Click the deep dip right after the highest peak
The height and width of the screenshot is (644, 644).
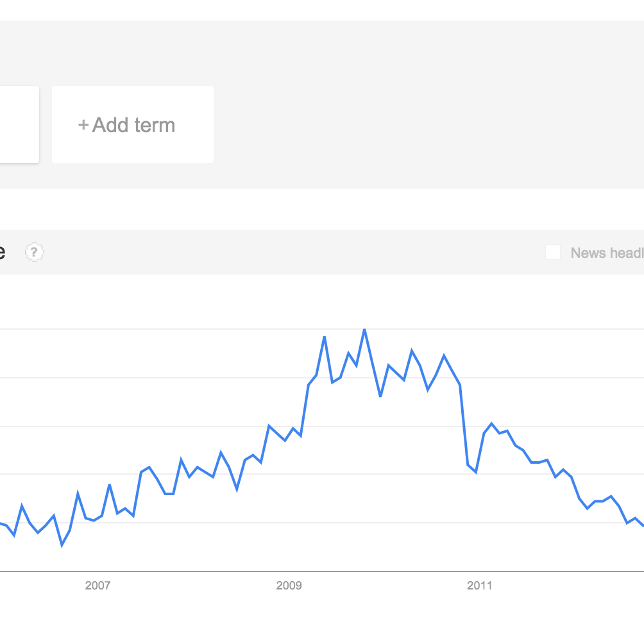click(x=380, y=396)
